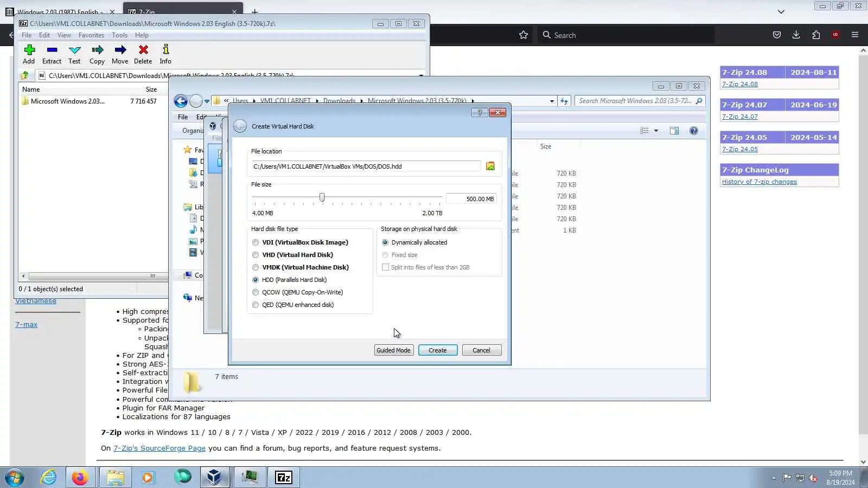The width and height of the screenshot is (868, 488).
Task: Open VirtualBox from the taskbar
Action: 214,477
